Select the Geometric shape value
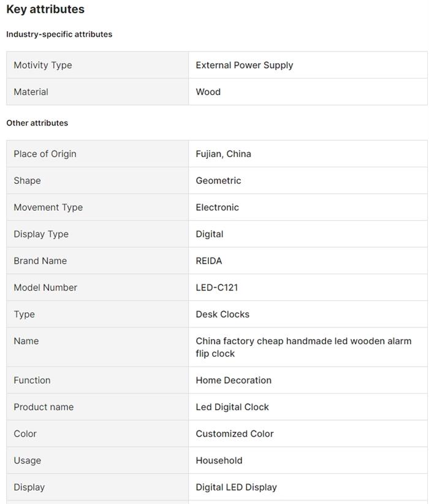 (x=219, y=181)
